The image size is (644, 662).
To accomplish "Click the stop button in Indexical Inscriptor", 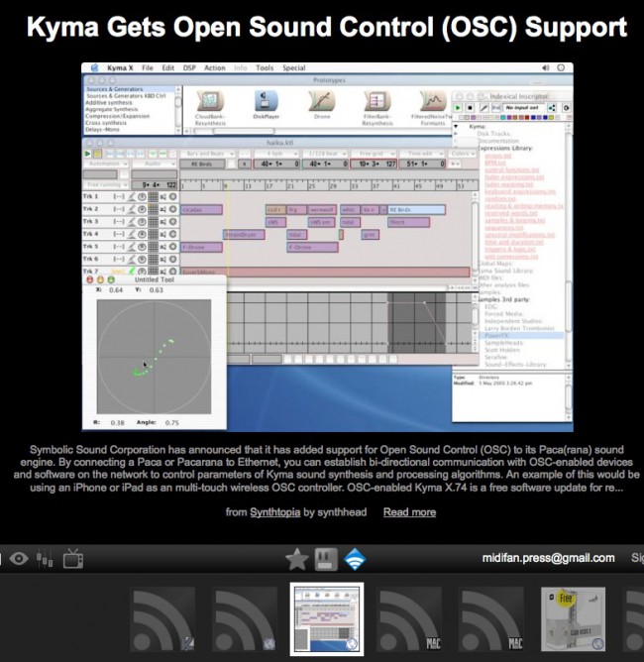I will [470, 108].
